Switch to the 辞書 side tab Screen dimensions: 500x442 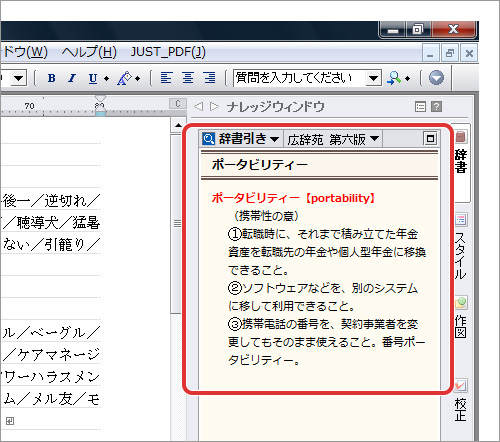(x=461, y=163)
